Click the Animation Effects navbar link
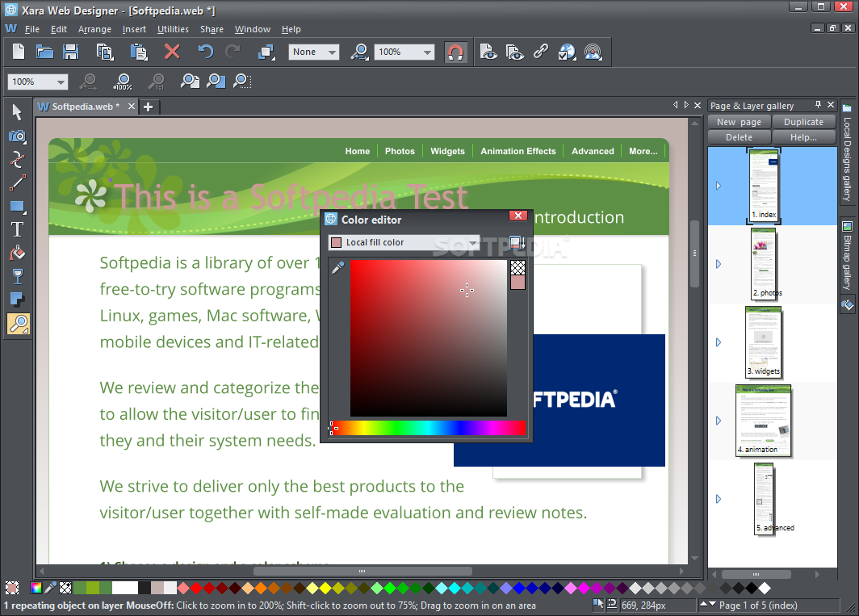This screenshot has width=859, height=616. 517,151
